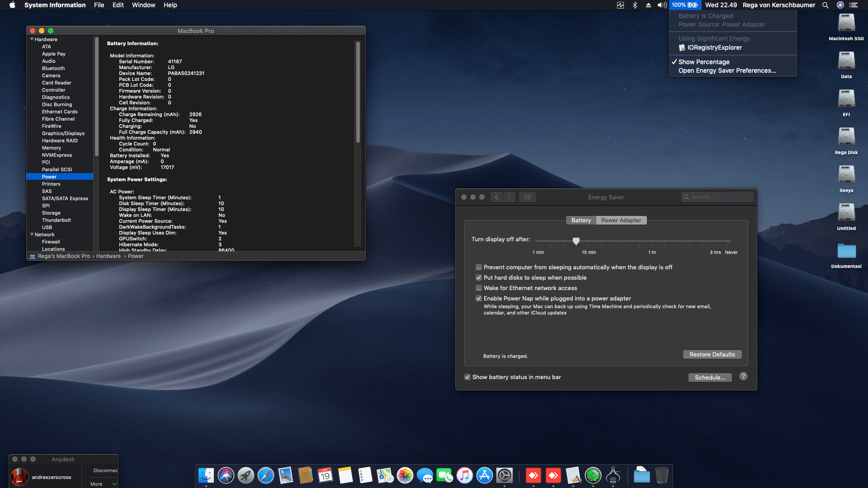This screenshot has width=868, height=488.
Task: Open System Preferences gear in Dock
Action: [505, 475]
